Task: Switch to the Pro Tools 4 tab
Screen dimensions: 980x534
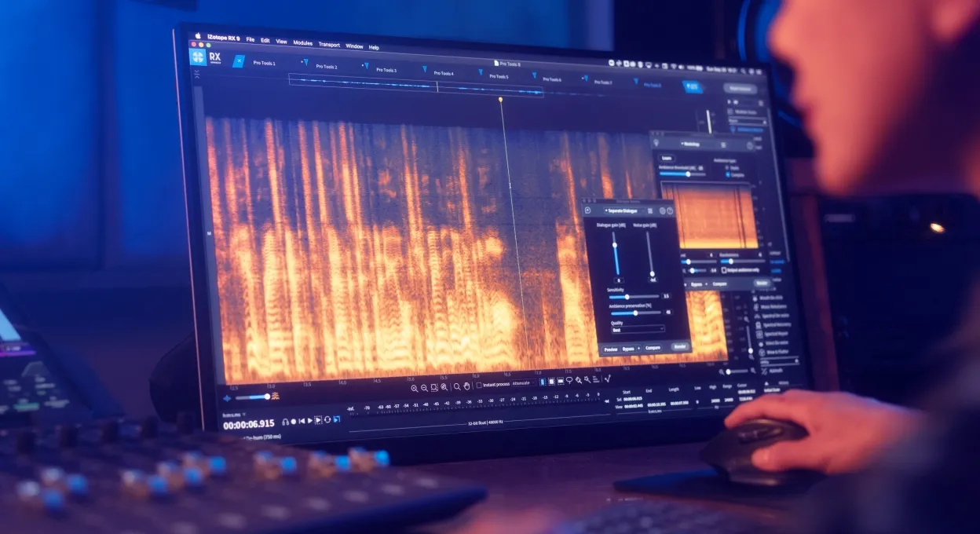Action: 443,73
